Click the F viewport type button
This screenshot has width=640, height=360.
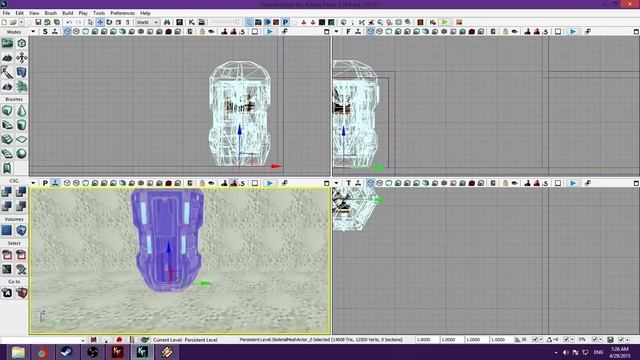[x=348, y=31]
